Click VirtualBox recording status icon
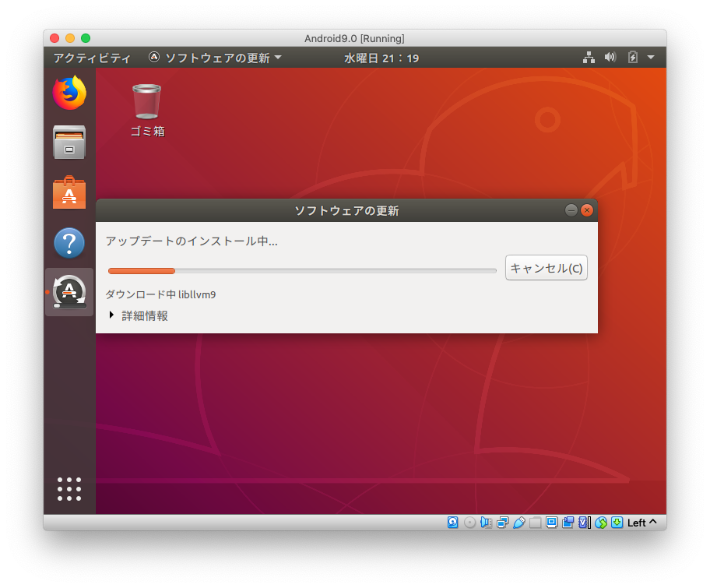The height and width of the screenshot is (588, 710). point(568,523)
